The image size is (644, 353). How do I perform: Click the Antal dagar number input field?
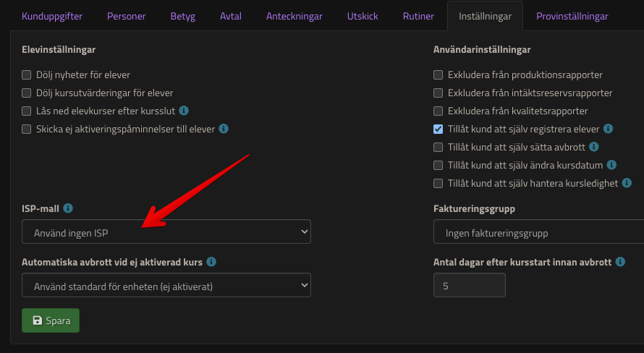[469, 286]
